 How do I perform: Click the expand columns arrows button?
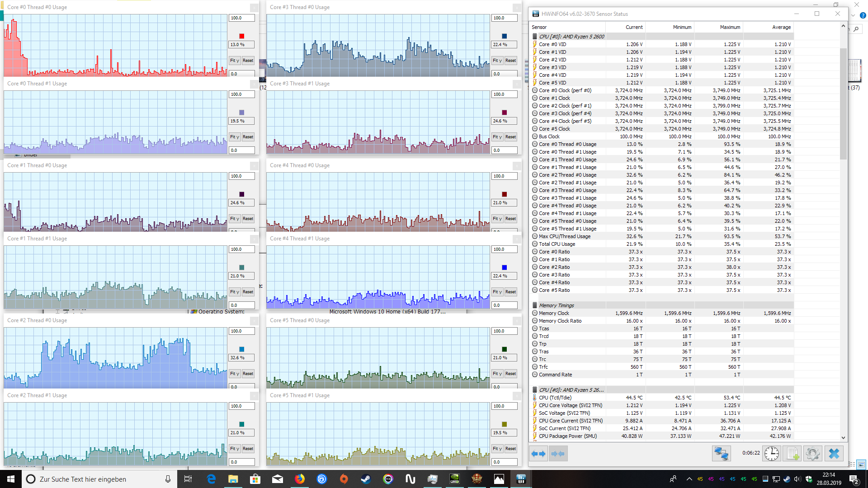pyautogui.click(x=538, y=454)
